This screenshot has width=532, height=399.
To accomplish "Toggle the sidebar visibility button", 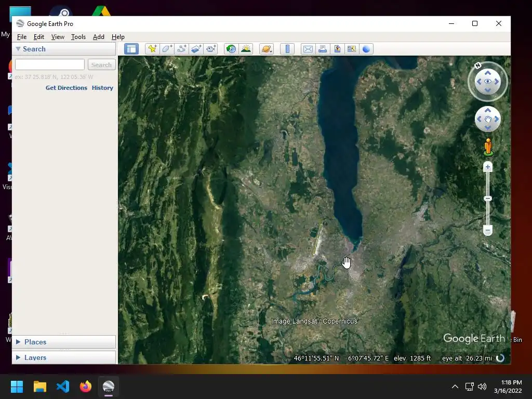I will point(131,49).
